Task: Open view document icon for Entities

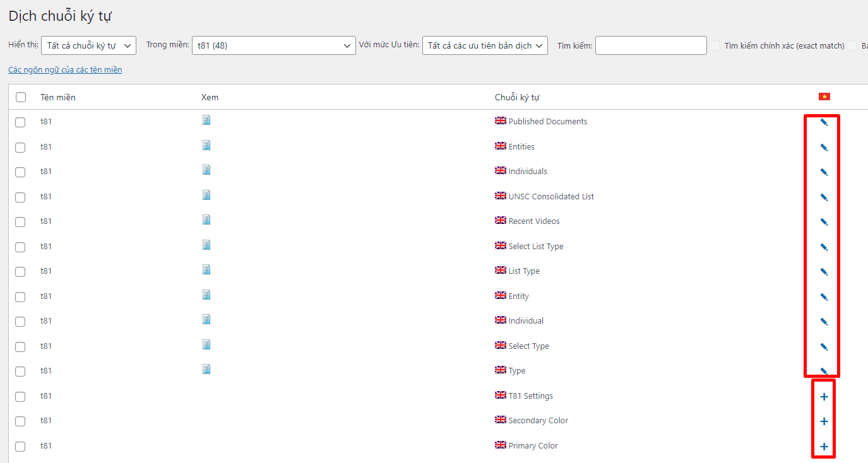Action: coord(206,145)
